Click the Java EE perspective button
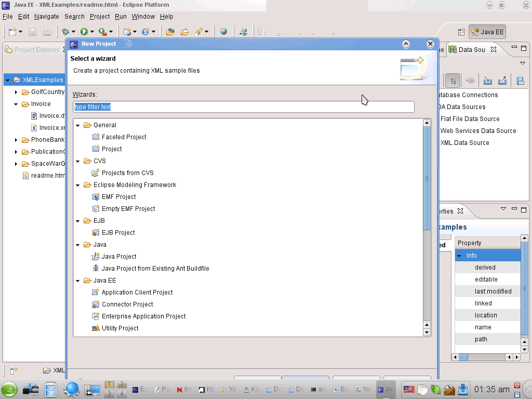Image resolution: width=532 pixels, height=399 pixels. tap(487, 32)
